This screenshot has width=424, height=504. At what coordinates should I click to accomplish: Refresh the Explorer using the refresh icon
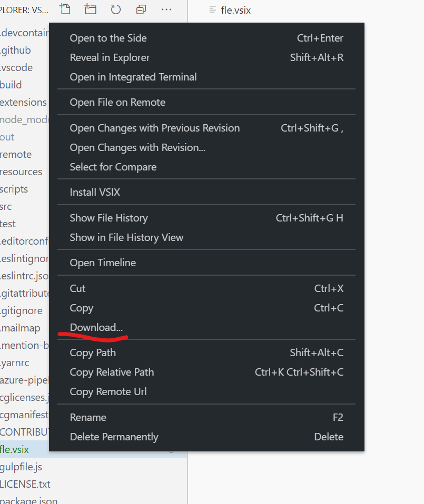point(115,9)
